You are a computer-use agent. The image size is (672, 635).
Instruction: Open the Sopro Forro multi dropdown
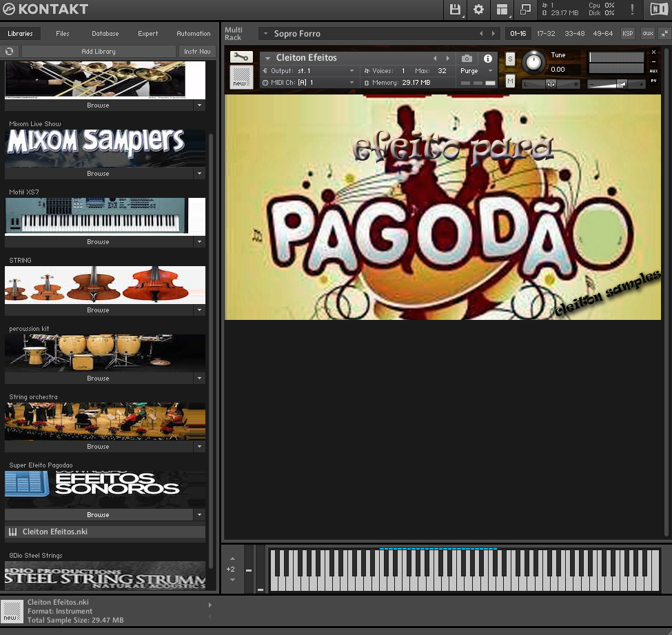click(266, 34)
